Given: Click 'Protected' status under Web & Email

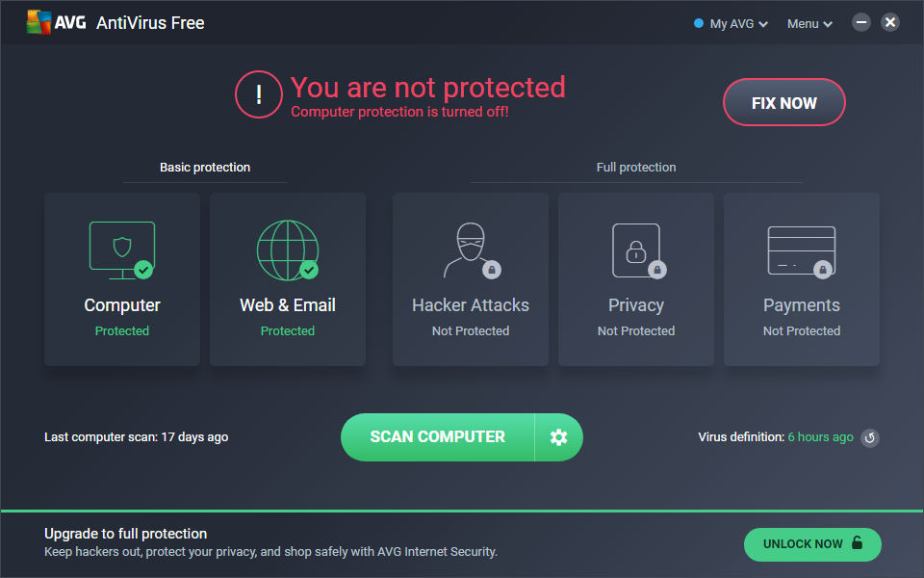Looking at the screenshot, I should point(288,330).
